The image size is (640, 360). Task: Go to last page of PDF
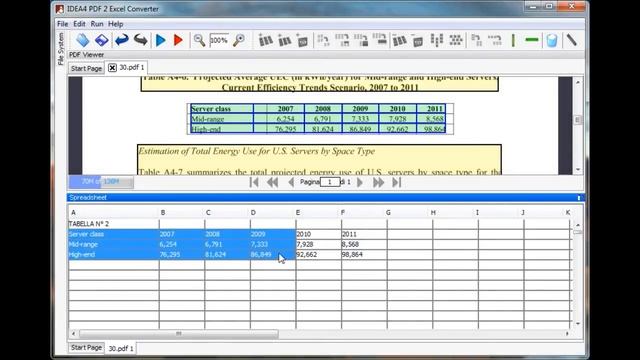397,182
